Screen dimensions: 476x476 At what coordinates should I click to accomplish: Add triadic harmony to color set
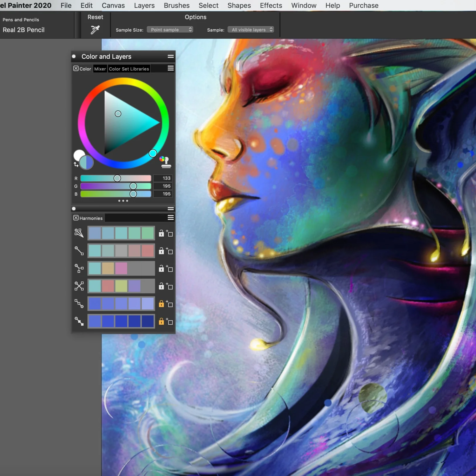pyautogui.click(x=170, y=269)
